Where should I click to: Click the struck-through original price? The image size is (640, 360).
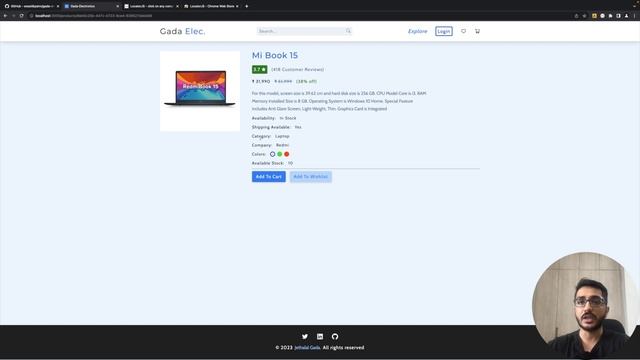click(x=283, y=81)
